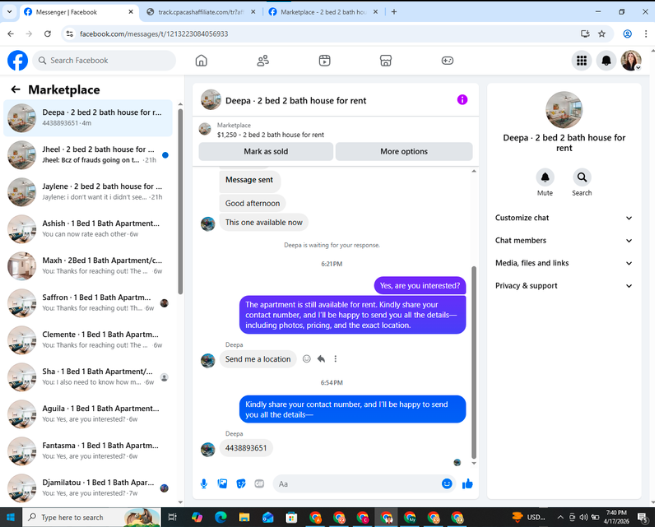Switch to the track.cpacashaffiliate.com tab

click(201, 12)
